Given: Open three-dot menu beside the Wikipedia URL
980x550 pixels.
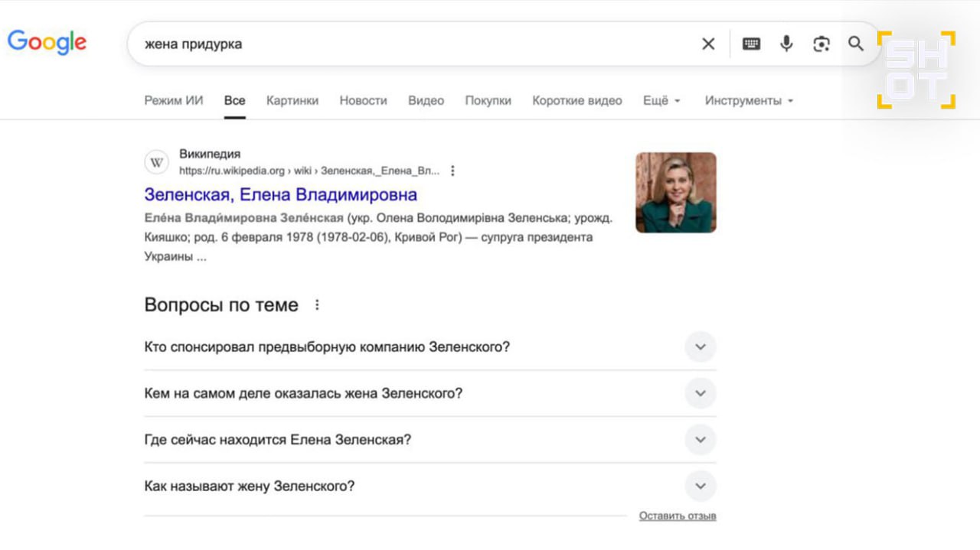Looking at the screenshot, I should tap(452, 171).
